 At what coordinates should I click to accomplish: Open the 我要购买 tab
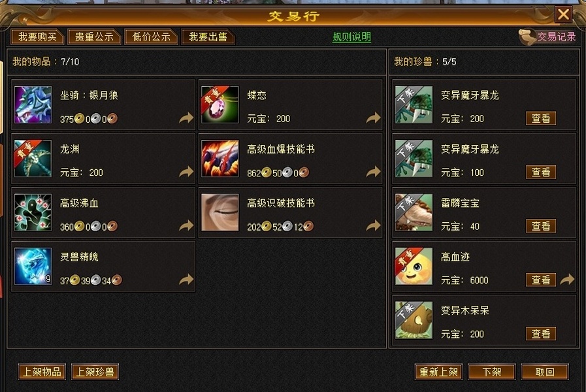tap(38, 37)
